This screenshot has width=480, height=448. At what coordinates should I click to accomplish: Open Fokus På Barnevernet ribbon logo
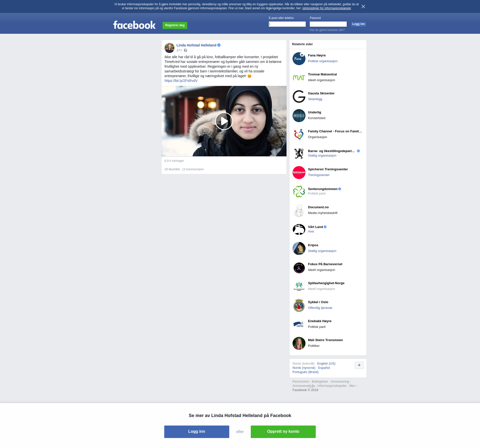[x=299, y=267]
